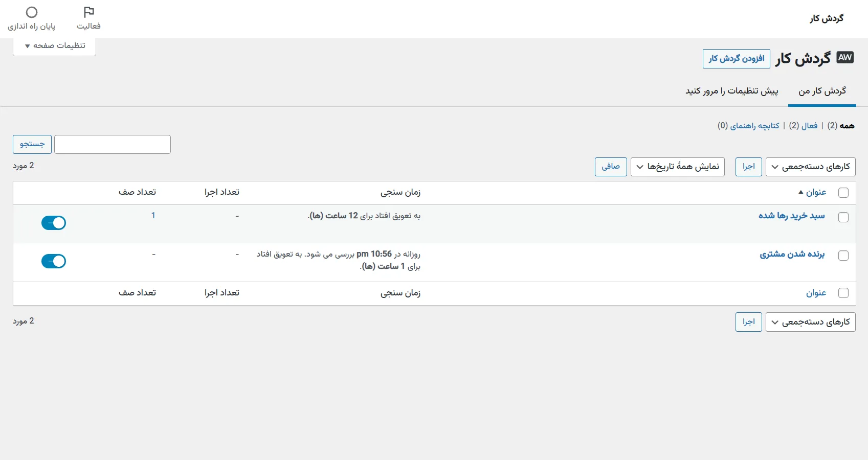Click the افزودن گردش کار button

coord(737,59)
